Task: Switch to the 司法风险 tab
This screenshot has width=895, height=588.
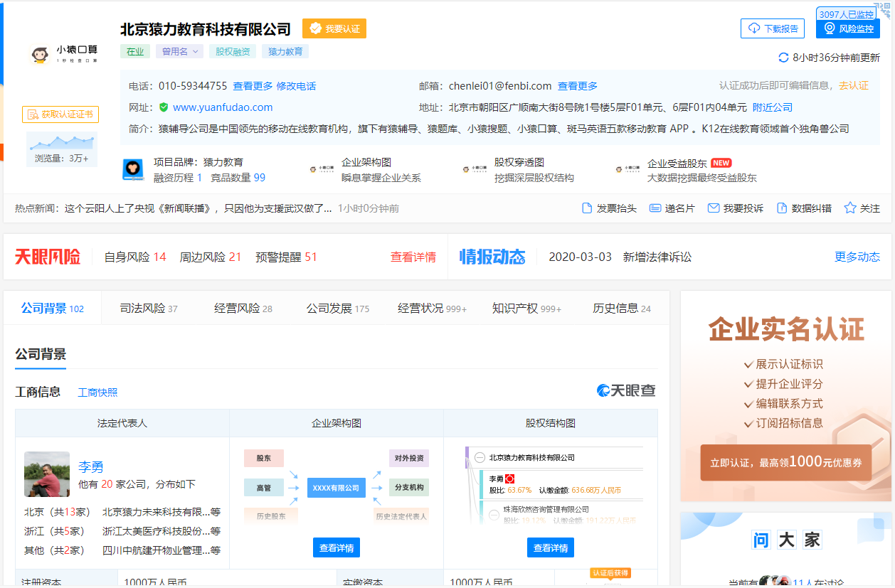Action: click(148, 309)
